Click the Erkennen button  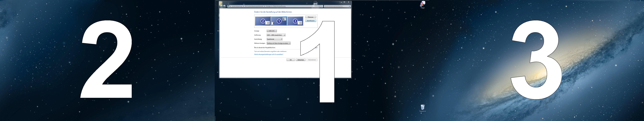(x=311, y=17)
